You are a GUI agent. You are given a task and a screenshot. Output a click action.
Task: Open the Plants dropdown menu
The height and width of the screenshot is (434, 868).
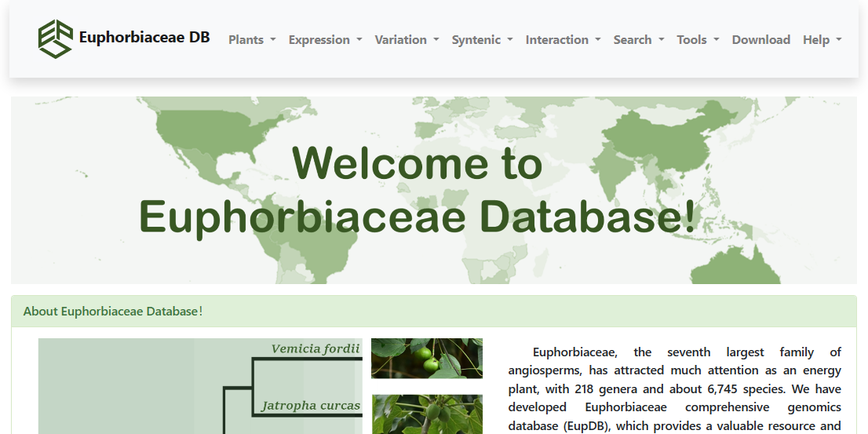tap(251, 40)
